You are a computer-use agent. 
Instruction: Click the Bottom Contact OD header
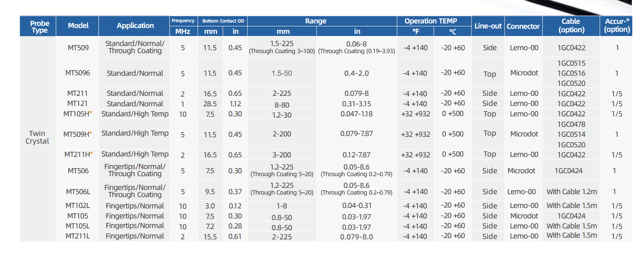point(223,21)
